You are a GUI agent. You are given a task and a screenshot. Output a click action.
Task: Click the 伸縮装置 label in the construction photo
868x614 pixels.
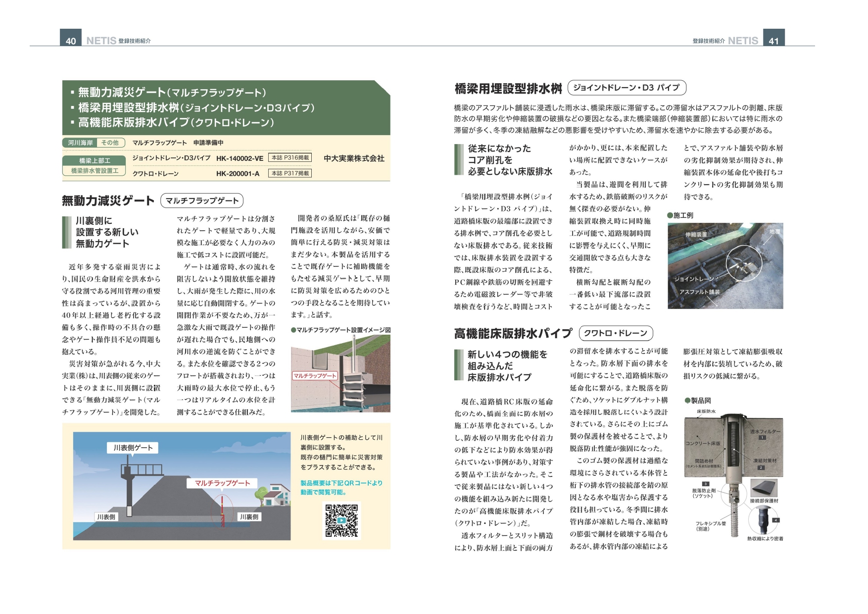click(696, 234)
